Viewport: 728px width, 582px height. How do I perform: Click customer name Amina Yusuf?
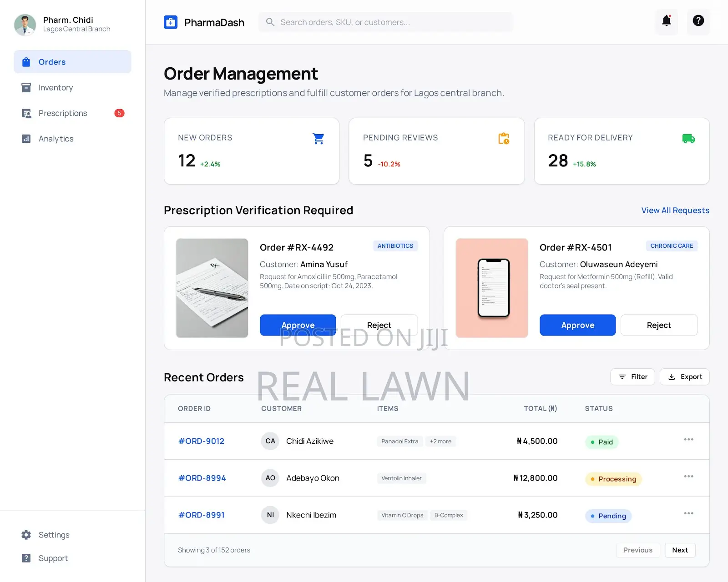point(324,264)
